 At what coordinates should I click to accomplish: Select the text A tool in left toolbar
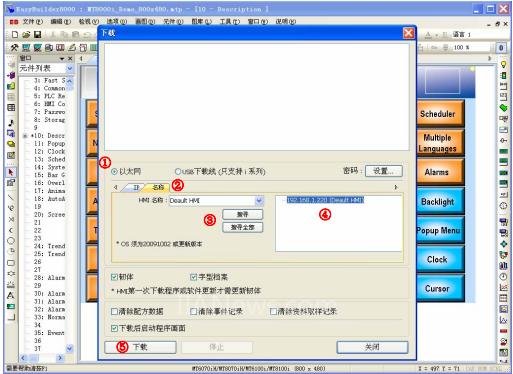[11, 295]
